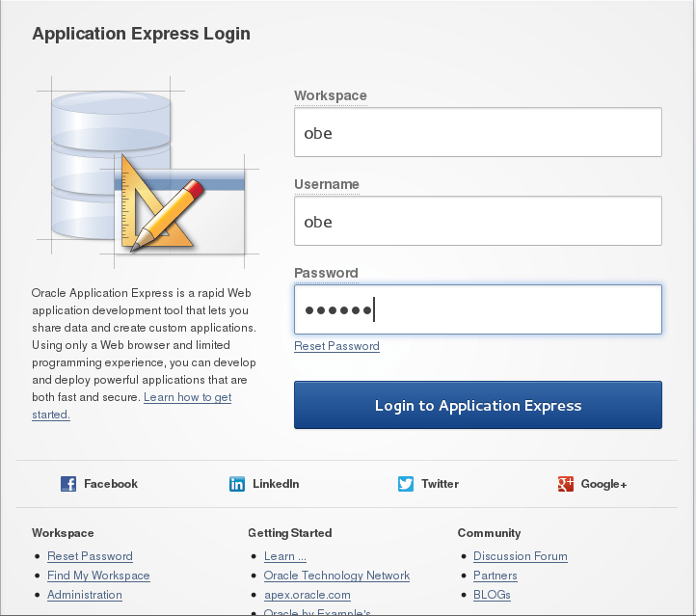Click Reset Password in the Workspace footer list
696x616 pixels.
pos(90,556)
